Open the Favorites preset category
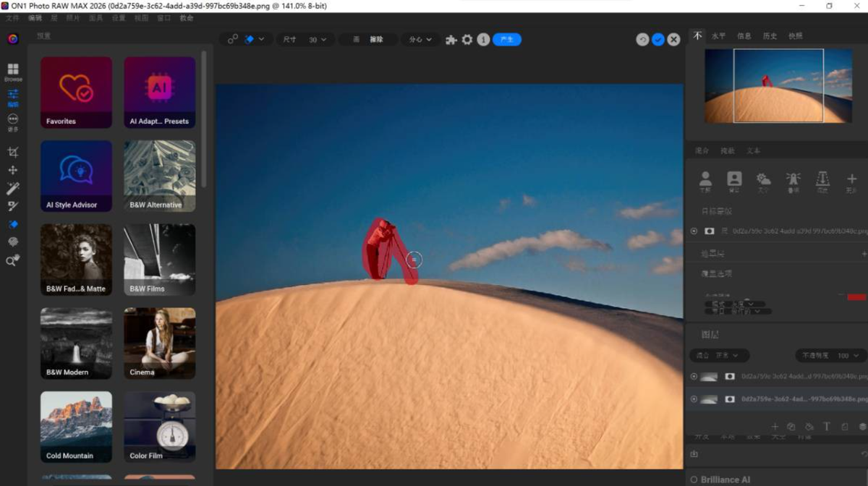Image resolution: width=868 pixels, height=486 pixels. pos(76,93)
